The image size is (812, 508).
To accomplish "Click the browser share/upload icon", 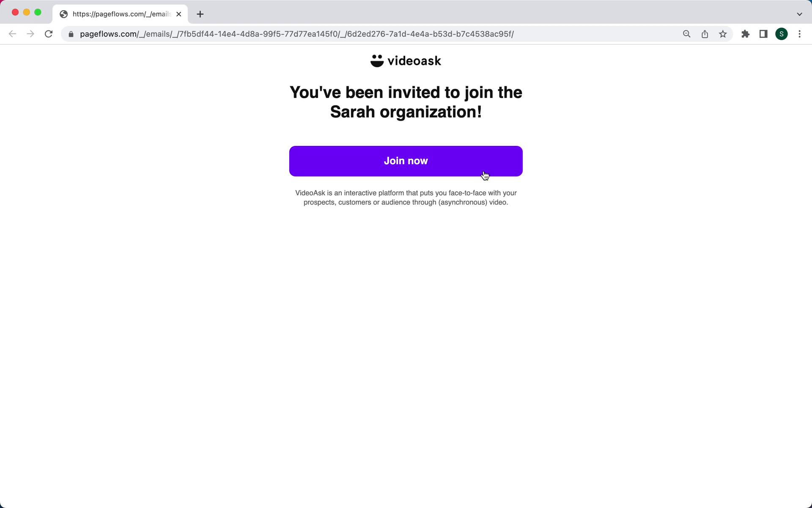I will (705, 34).
